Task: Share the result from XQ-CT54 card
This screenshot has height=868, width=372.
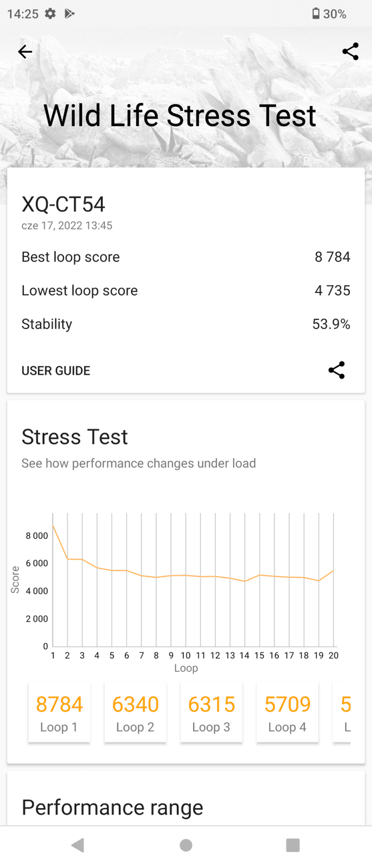Action: click(337, 371)
